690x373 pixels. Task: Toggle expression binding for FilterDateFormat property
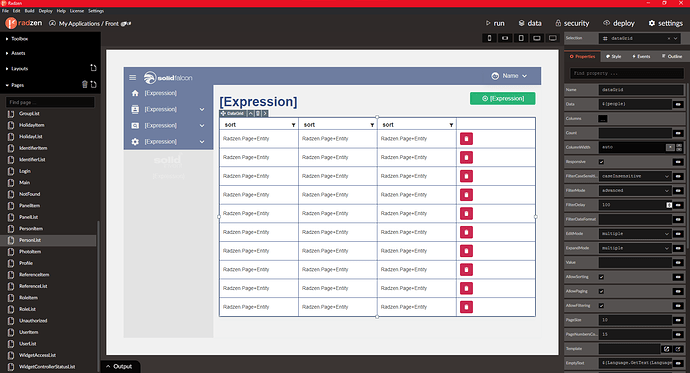tap(678, 219)
